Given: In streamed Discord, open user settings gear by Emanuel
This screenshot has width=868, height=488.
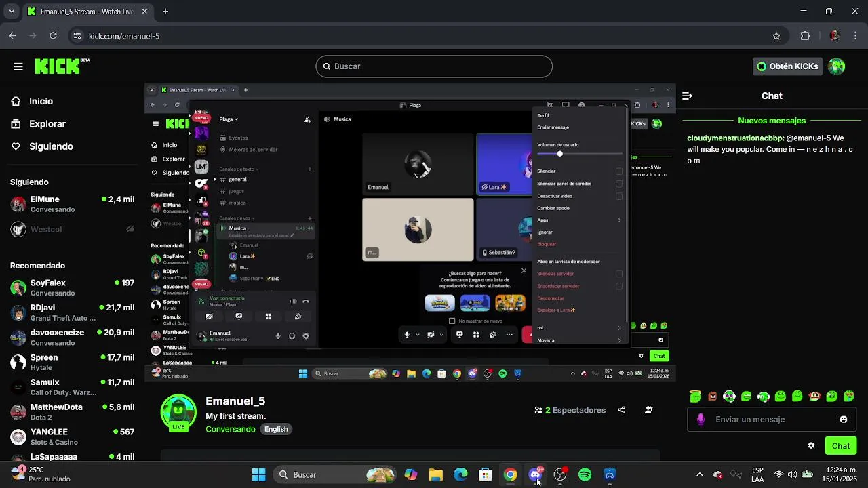Looking at the screenshot, I should 306,336.
